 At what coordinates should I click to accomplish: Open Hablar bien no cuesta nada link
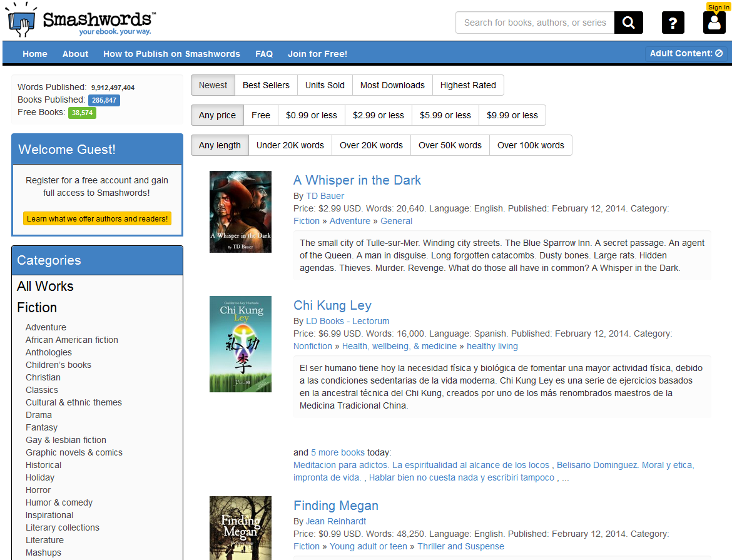(462, 478)
